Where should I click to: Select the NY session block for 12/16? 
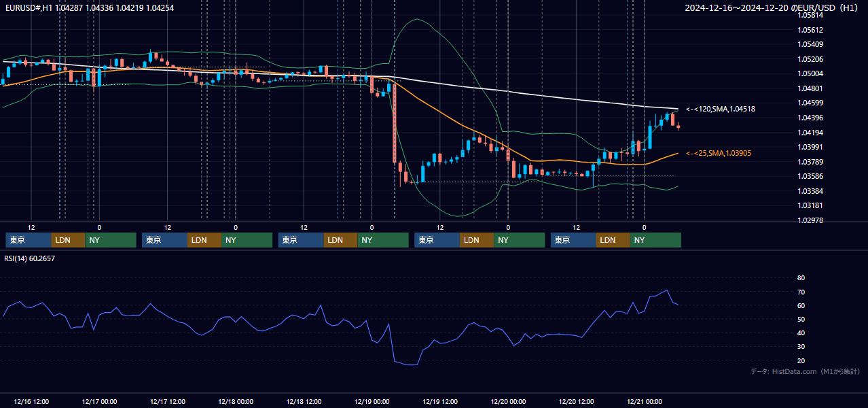point(111,240)
